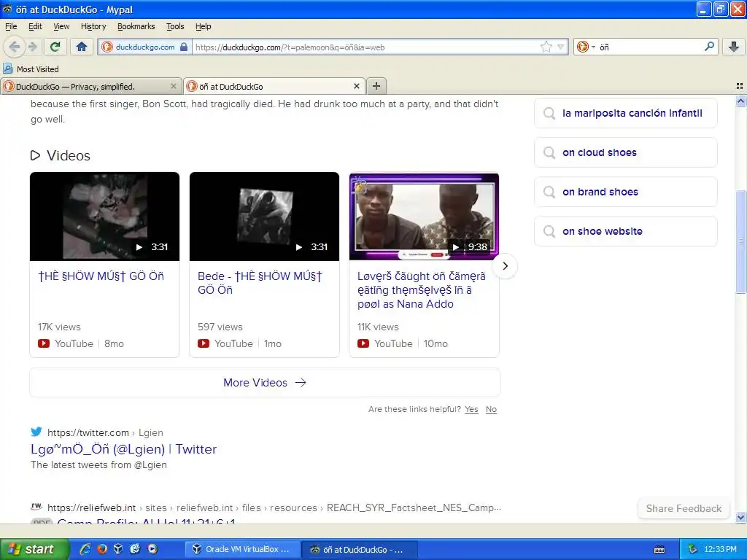
Task: Open the Help menu
Action: click(x=203, y=26)
